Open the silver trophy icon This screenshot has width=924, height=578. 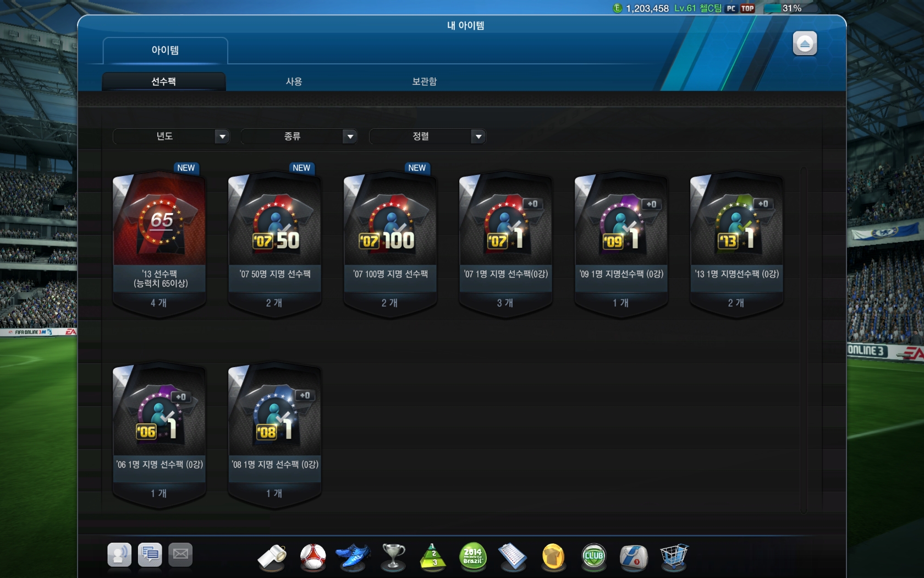point(393,557)
